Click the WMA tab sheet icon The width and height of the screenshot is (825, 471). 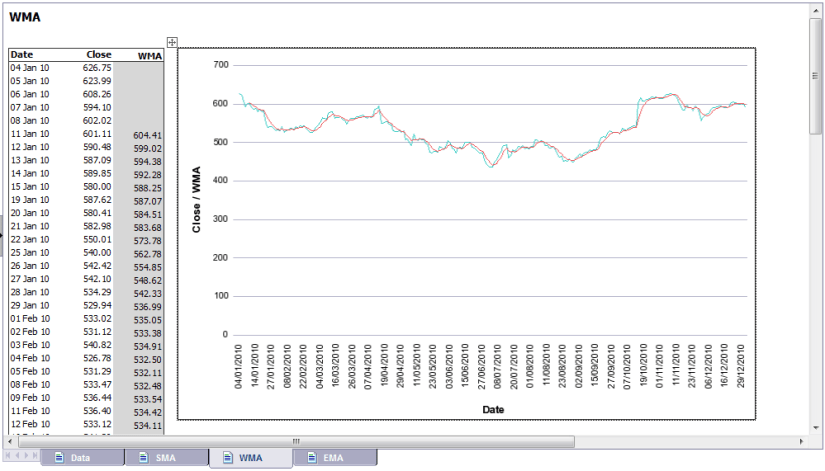pyautogui.click(x=227, y=458)
